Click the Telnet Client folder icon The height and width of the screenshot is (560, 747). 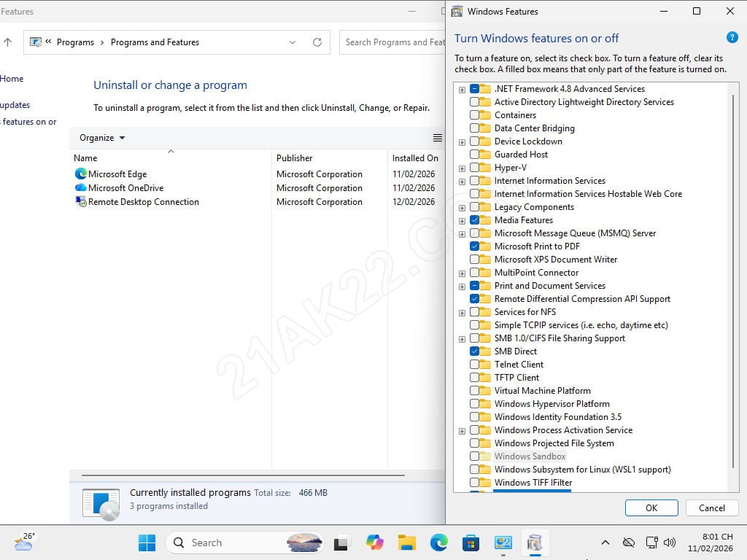(x=485, y=365)
